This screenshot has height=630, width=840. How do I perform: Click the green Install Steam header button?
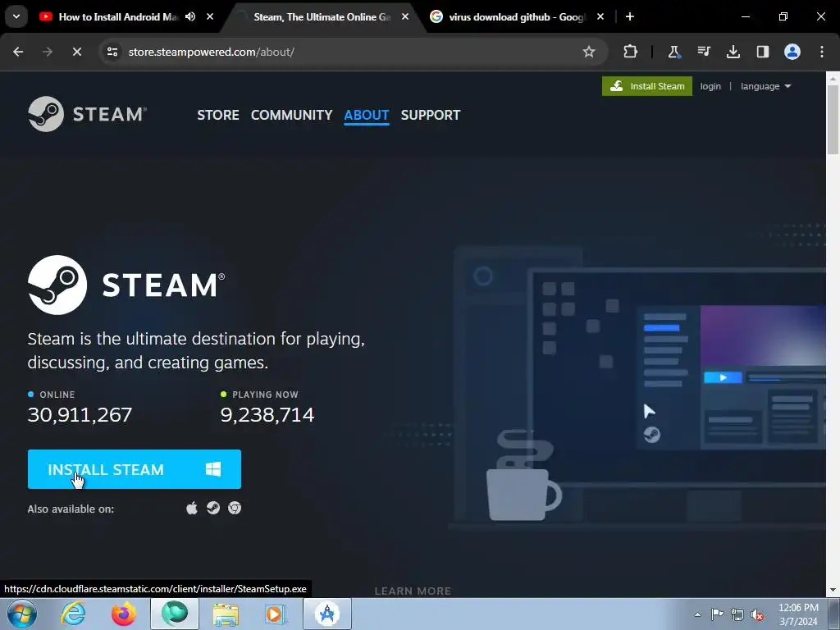(647, 86)
